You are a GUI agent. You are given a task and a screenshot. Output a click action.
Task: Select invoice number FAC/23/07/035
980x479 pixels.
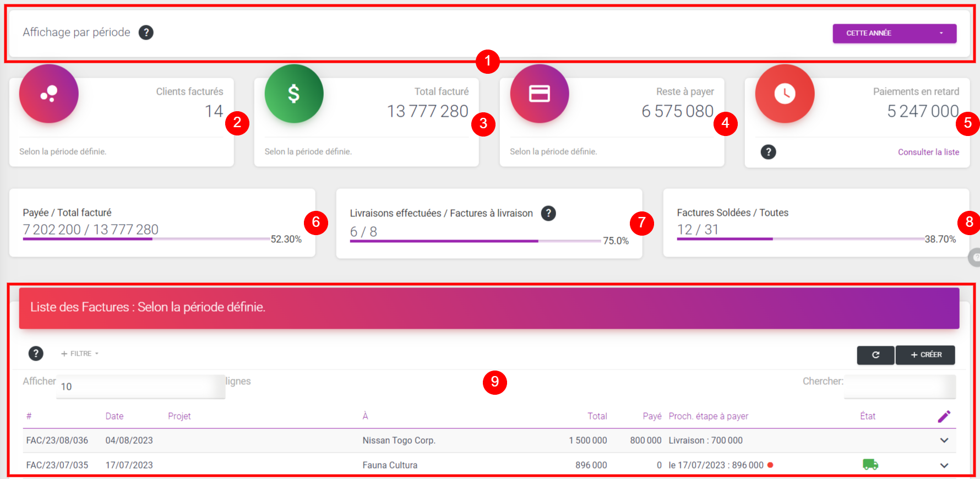click(57, 465)
